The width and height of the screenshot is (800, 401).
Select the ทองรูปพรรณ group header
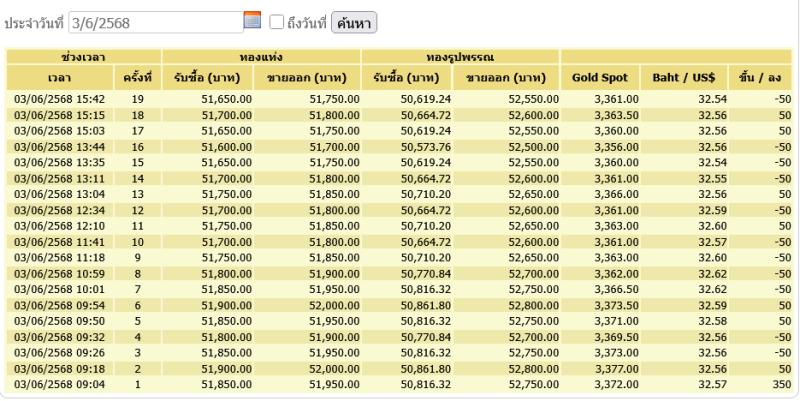(x=460, y=57)
